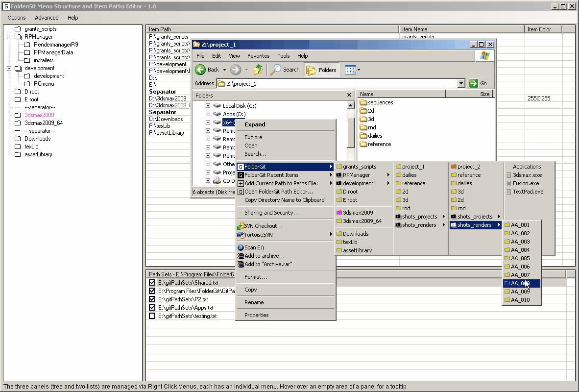The image size is (579, 392).
Task: Open the Favorites menu in Explorer
Action: point(259,56)
